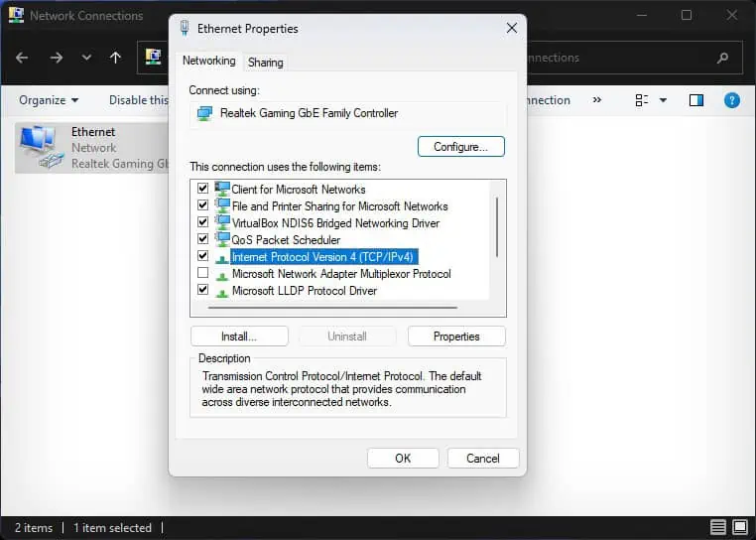Image resolution: width=756 pixels, height=540 pixels.
Task: Click icon beside Client for Microsoft Networks
Action: pos(222,189)
